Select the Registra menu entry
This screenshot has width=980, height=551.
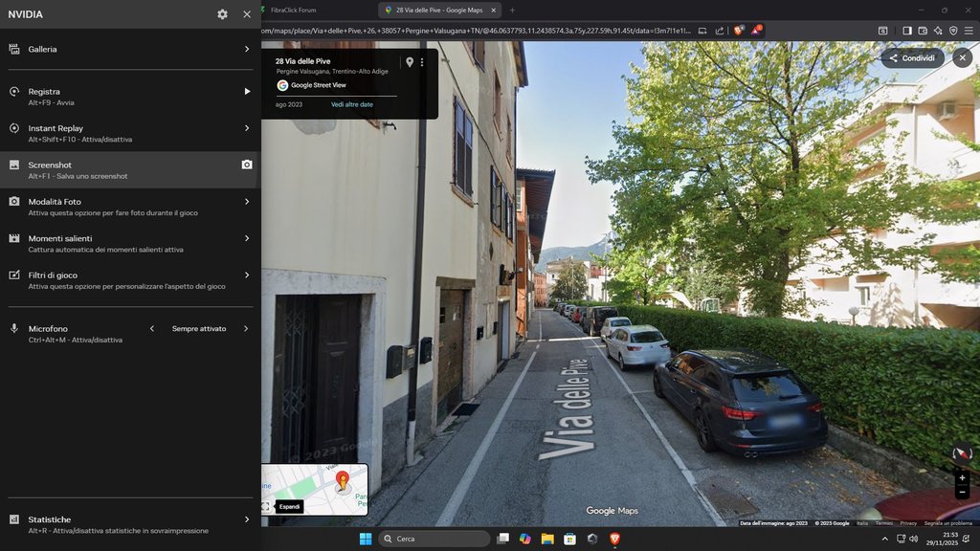coord(130,97)
